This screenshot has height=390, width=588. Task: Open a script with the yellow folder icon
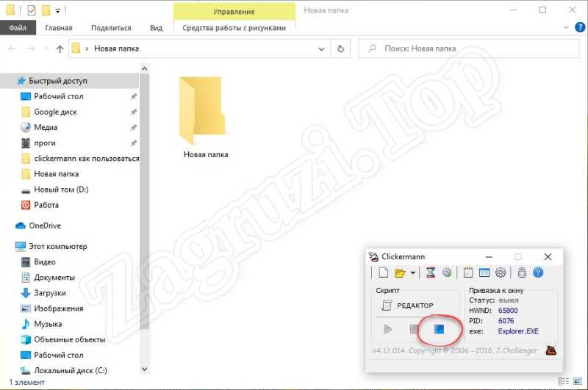[400, 272]
